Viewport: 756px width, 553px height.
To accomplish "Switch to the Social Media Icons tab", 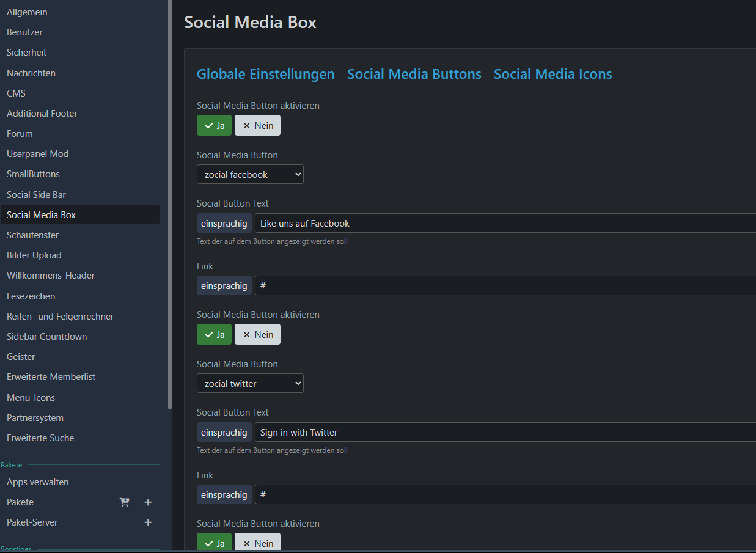I will [x=552, y=75].
